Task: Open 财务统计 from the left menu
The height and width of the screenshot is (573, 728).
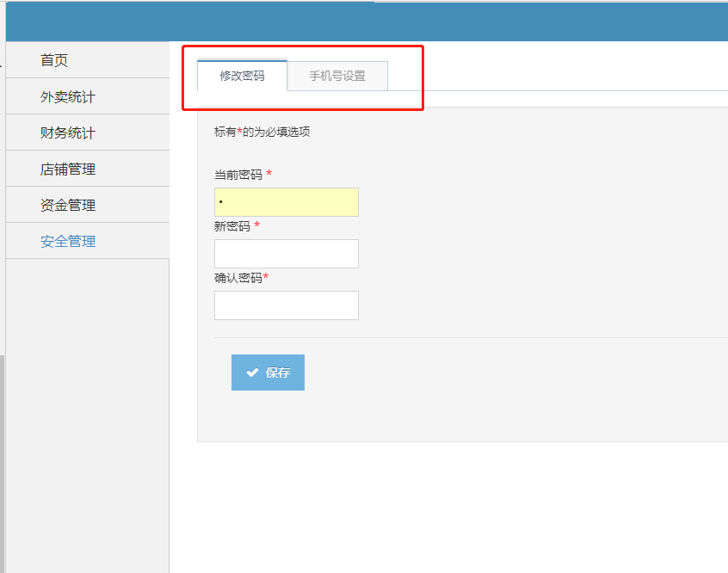Action: coord(67,133)
